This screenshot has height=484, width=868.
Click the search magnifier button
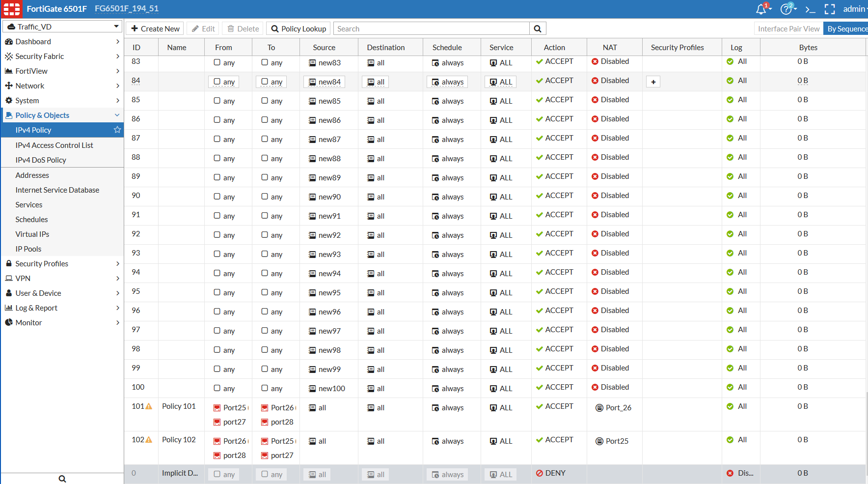click(x=538, y=29)
